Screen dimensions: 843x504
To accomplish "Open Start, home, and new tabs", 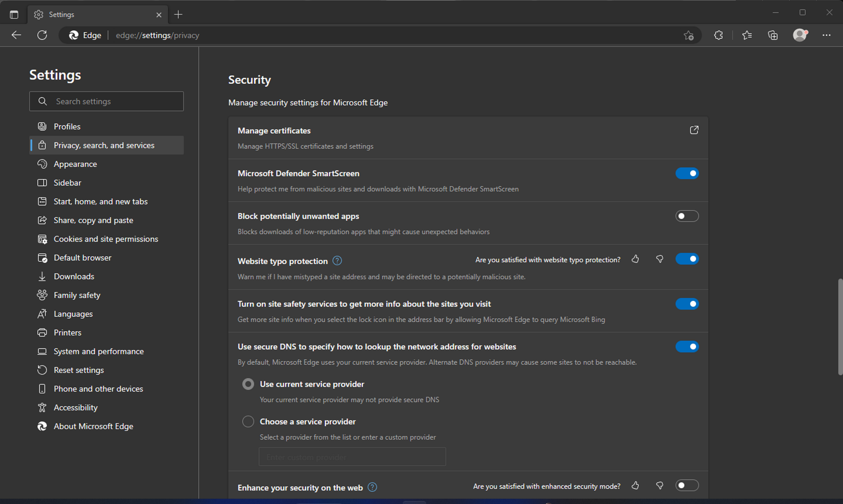I will 106,201.
